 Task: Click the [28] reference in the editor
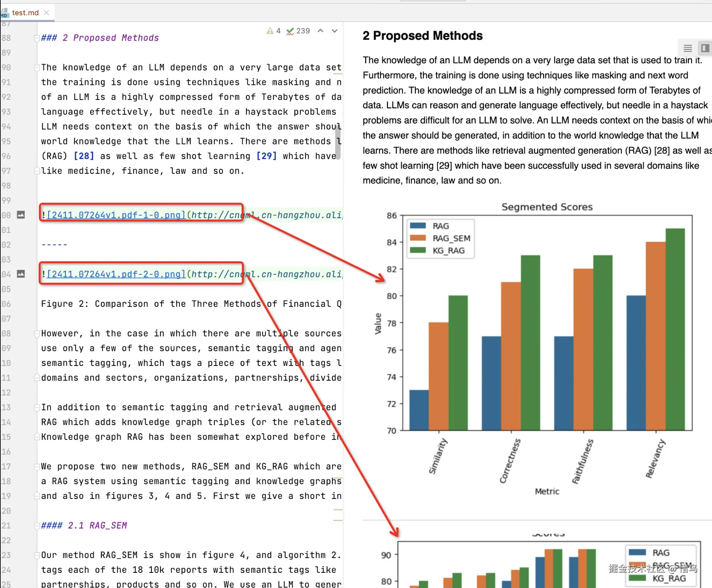click(84, 156)
